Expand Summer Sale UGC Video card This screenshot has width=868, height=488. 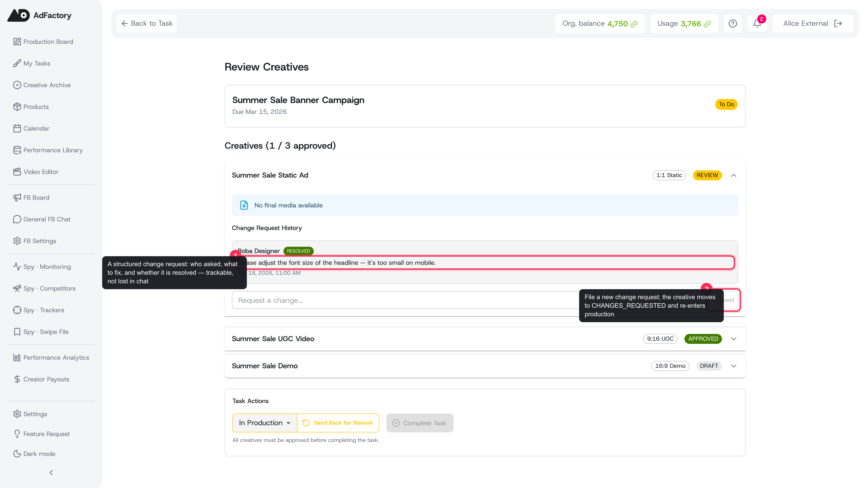click(x=734, y=339)
